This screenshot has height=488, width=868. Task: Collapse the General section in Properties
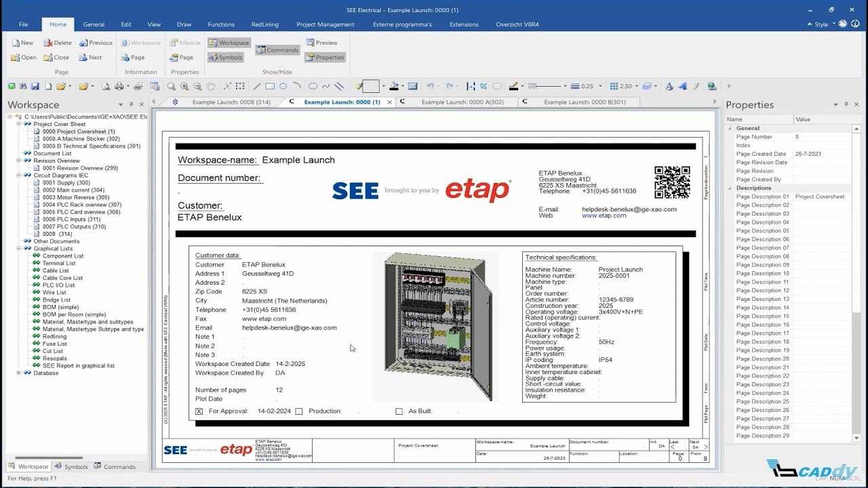pyautogui.click(x=730, y=128)
